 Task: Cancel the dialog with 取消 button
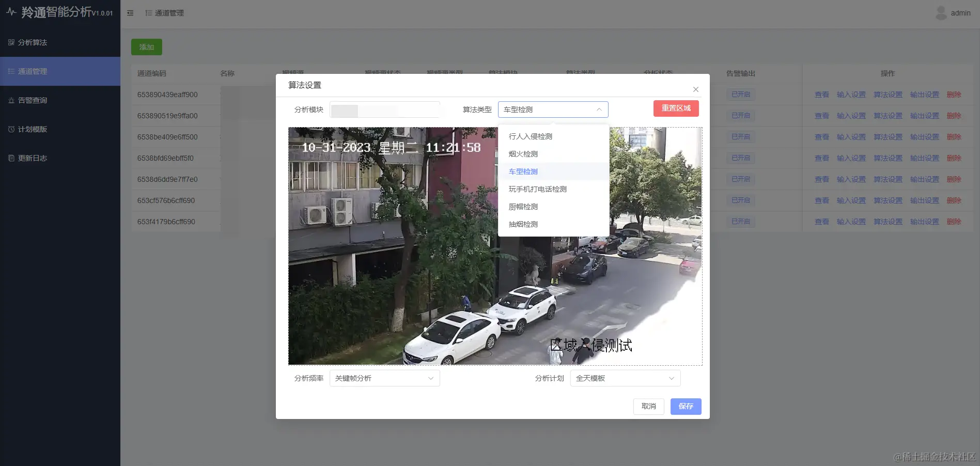(648, 406)
